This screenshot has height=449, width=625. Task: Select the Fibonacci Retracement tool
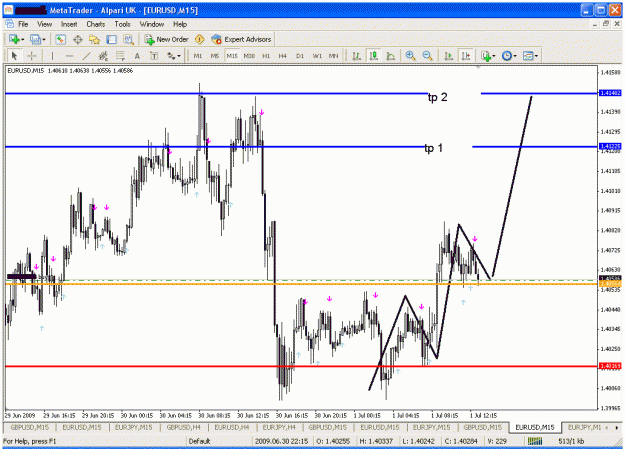pyautogui.click(x=120, y=56)
